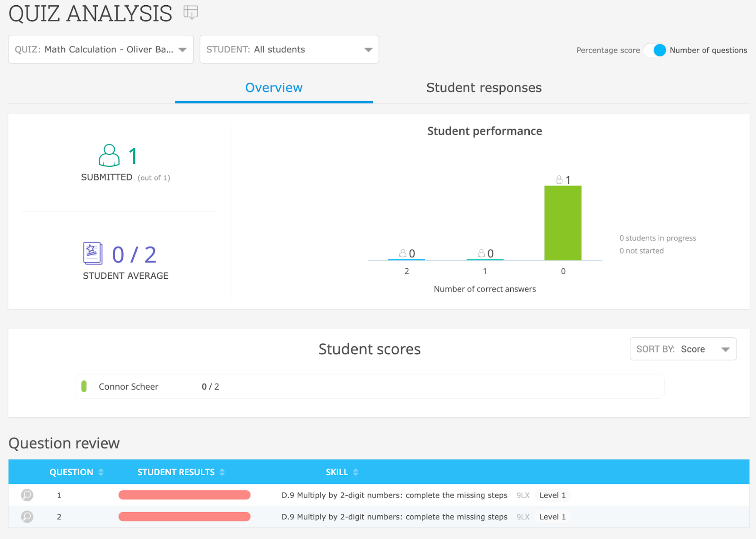
Task: Click the green bar in Student performance chart
Action: pyautogui.click(x=563, y=223)
